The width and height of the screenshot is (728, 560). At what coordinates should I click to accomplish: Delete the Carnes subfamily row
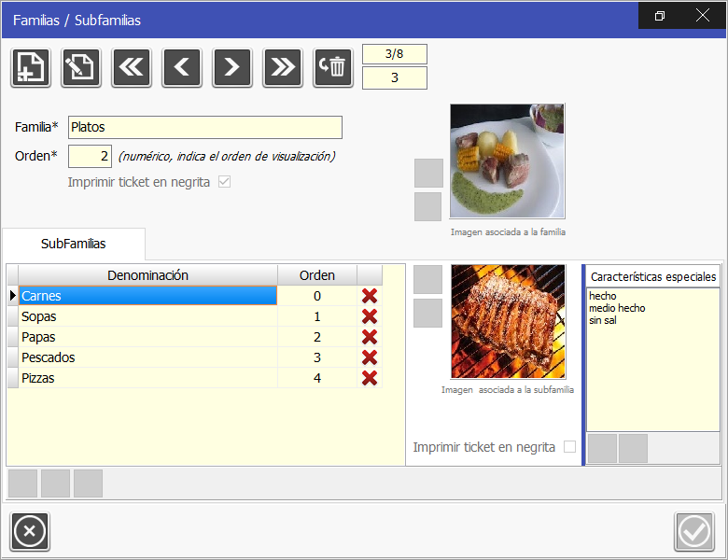[370, 296]
